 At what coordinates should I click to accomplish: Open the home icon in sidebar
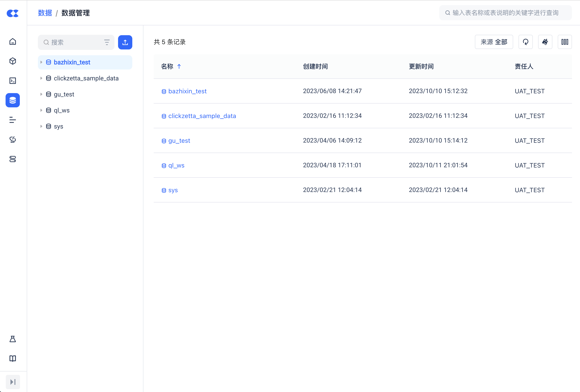point(13,41)
